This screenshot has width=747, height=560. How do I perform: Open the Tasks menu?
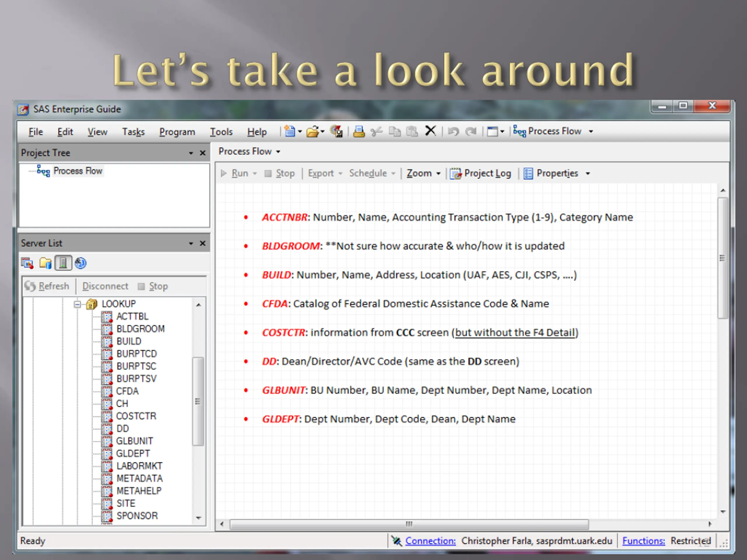133,132
